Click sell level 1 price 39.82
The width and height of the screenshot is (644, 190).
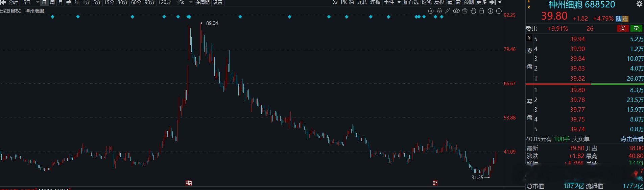click(x=577, y=79)
